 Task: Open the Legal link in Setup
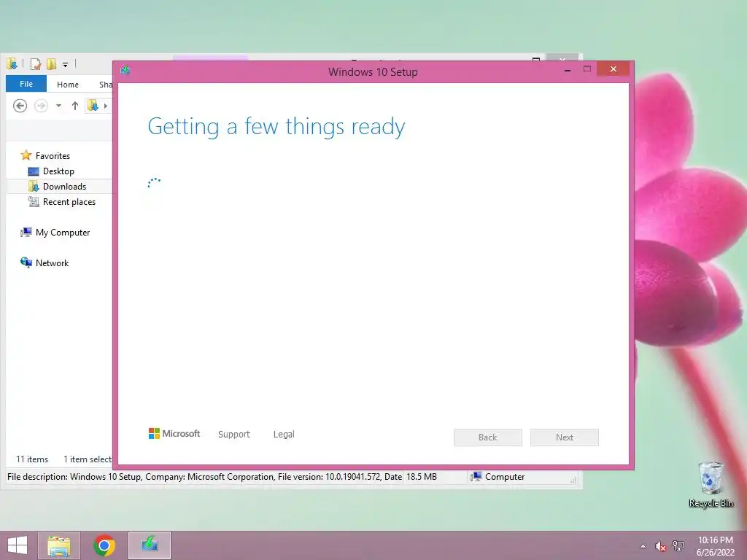[284, 435]
